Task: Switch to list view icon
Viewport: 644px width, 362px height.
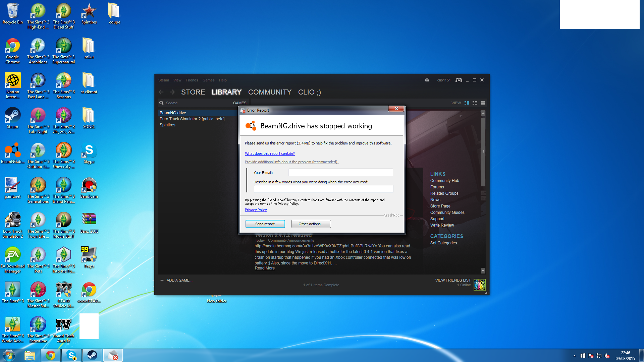Action: click(x=475, y=103)
